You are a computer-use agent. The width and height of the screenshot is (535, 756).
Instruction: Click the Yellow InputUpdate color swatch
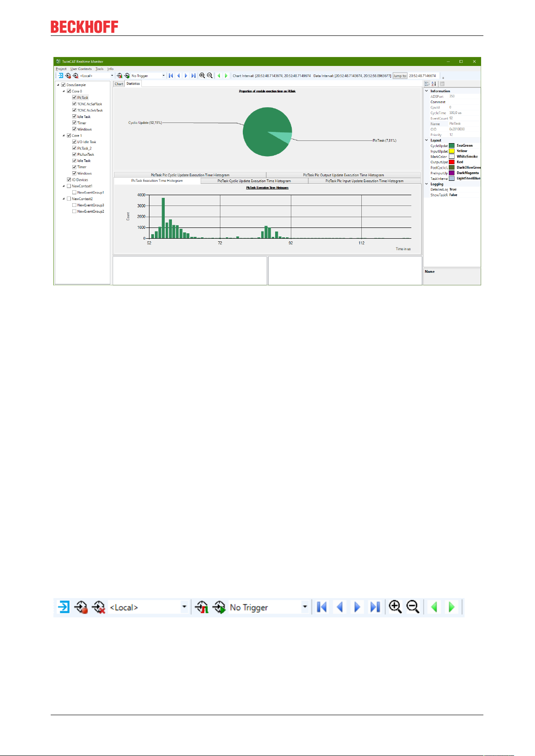point(452,151)
